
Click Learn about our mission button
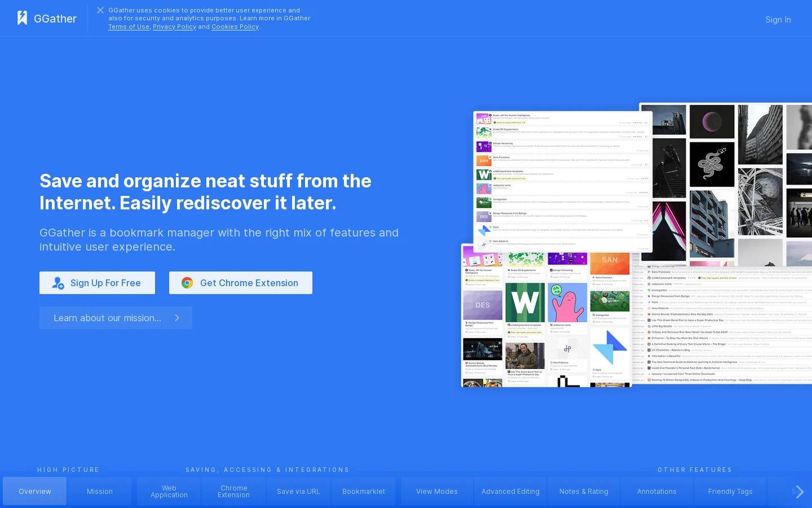[116, 318]
